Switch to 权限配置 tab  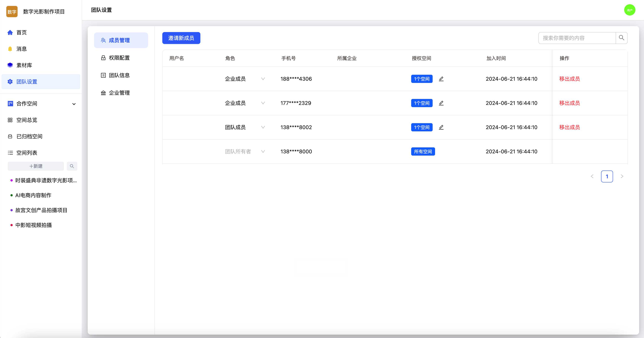click(119, 58)
